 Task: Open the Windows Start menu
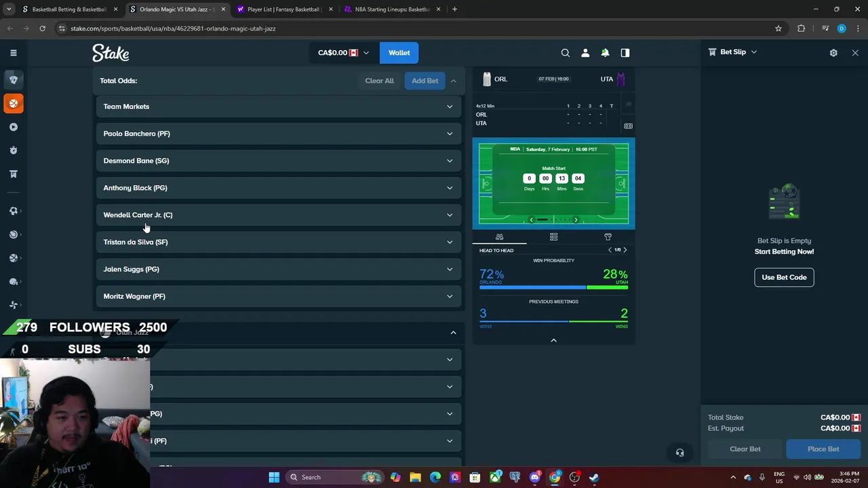coord(274,477)
